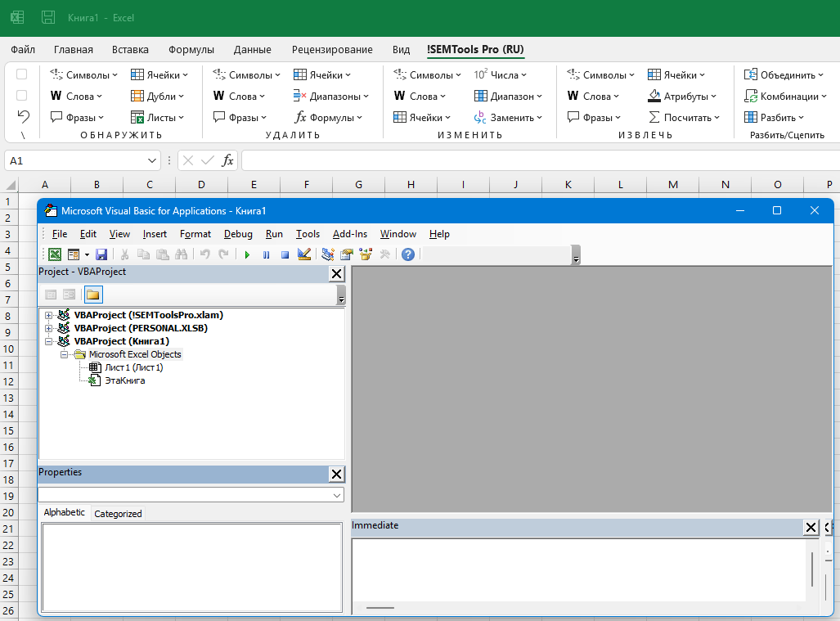The width and height of the screenshot is (840, 621).
Task: Open the Числа dropdown in the ribbon
Action: tap(501, 75)
